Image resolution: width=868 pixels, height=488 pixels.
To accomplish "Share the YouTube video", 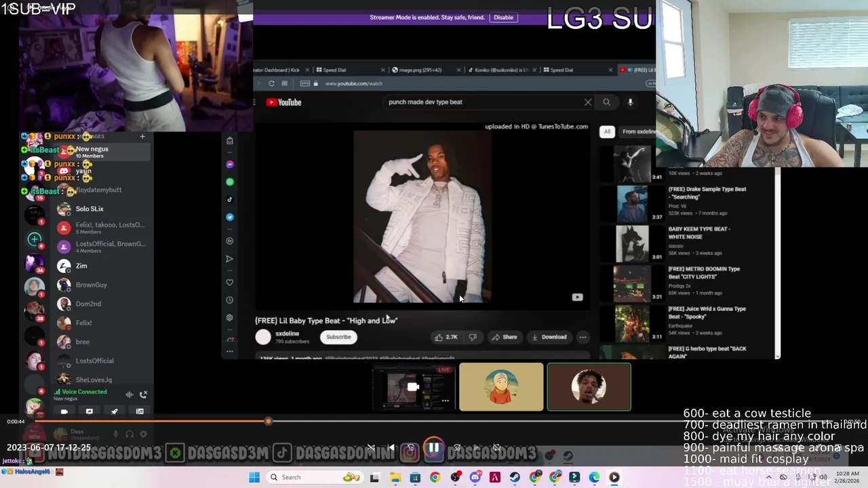I will tap(505, 337).
